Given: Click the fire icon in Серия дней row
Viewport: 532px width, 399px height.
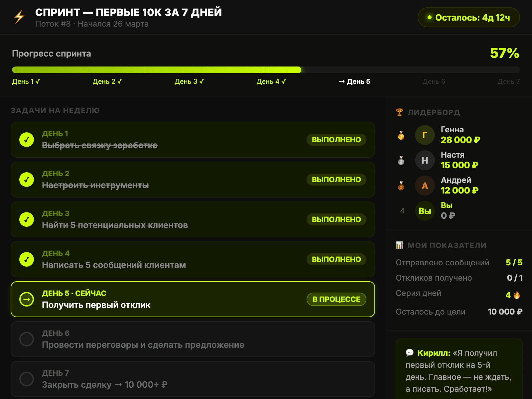Looking at the screenshot, I should [517, 295].
